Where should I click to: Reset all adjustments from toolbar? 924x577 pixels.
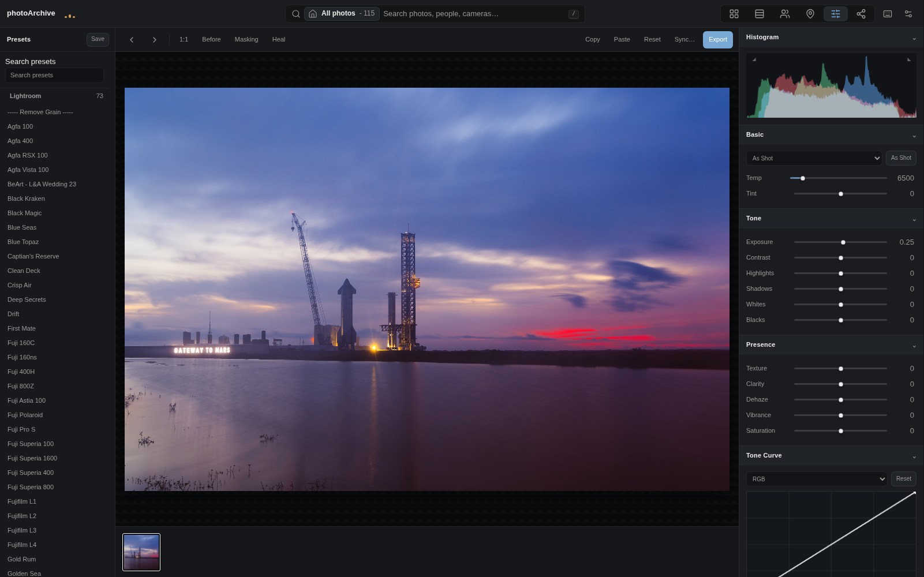[x=652, y=40]
